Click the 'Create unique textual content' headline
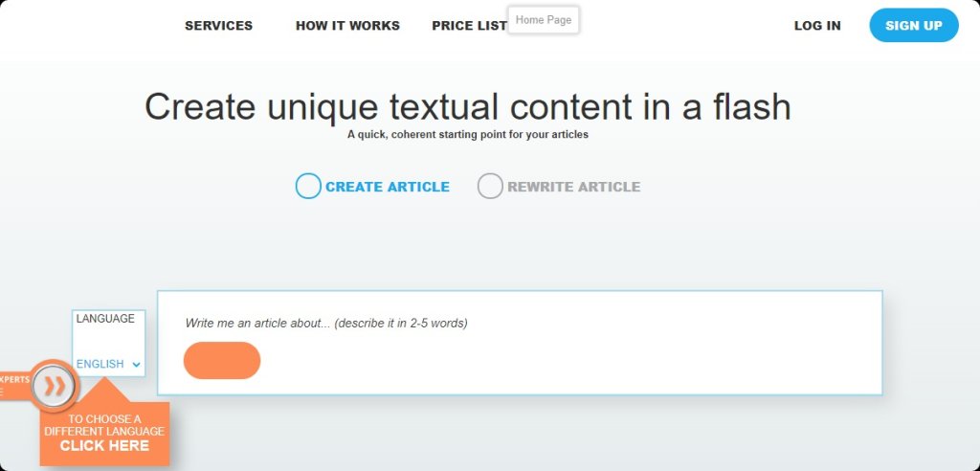 (467, 106)
